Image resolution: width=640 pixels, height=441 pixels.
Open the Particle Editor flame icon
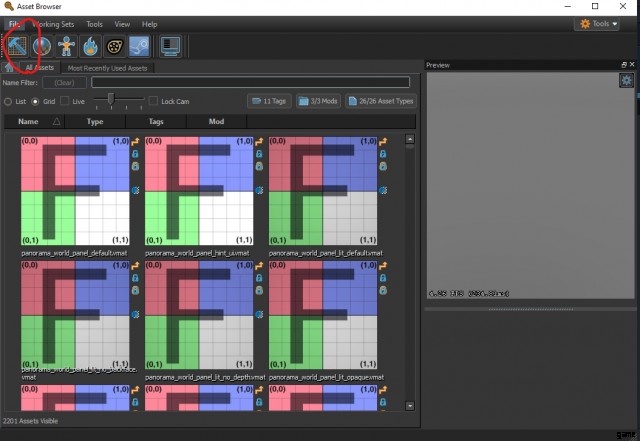point(91,45)
